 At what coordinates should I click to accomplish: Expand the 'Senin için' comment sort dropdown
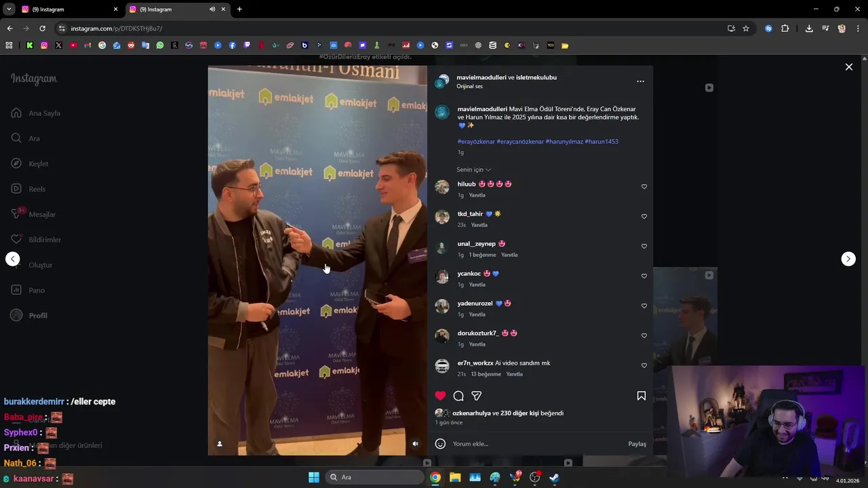(473, 169)
